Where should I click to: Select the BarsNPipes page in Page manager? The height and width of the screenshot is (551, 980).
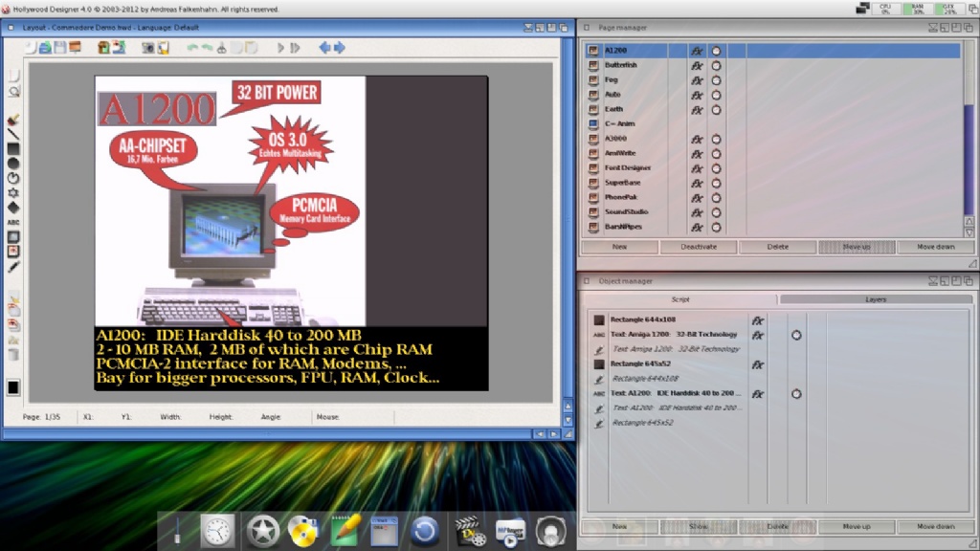[x=623, y=227]
